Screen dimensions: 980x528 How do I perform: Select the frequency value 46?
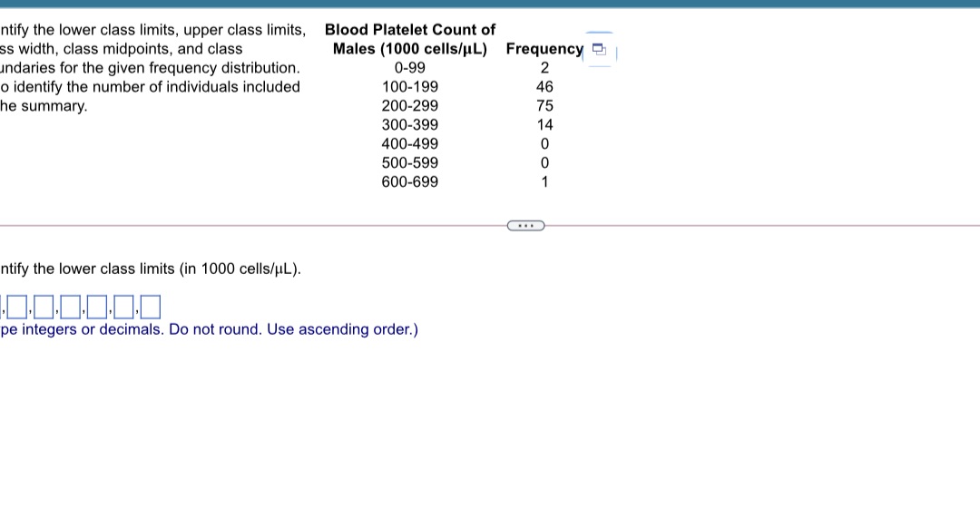[544, 86]
